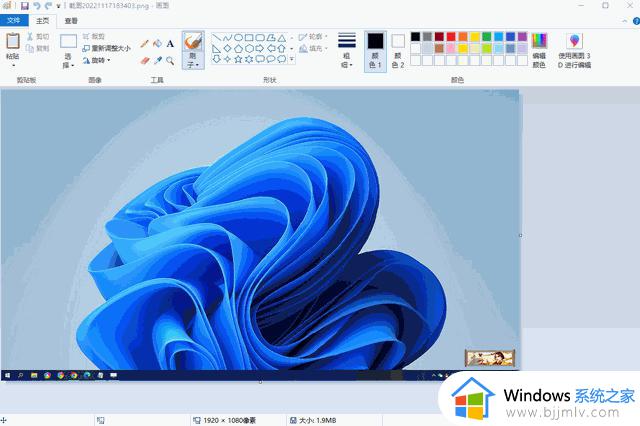Image resolution: width=640 pixels, height=426 pixels.
Task: Pick the orange color swatch
Action: pos(463,37)
